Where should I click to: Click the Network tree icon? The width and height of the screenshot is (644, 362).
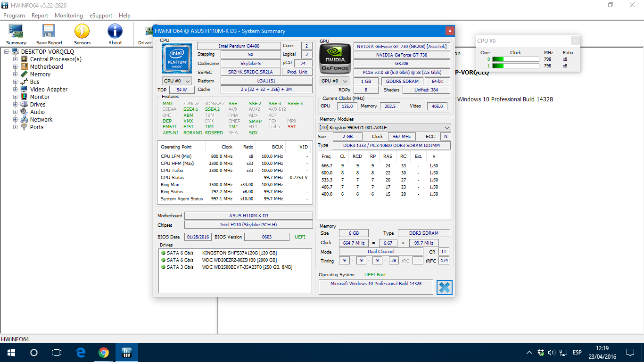(x=24, y=119)
